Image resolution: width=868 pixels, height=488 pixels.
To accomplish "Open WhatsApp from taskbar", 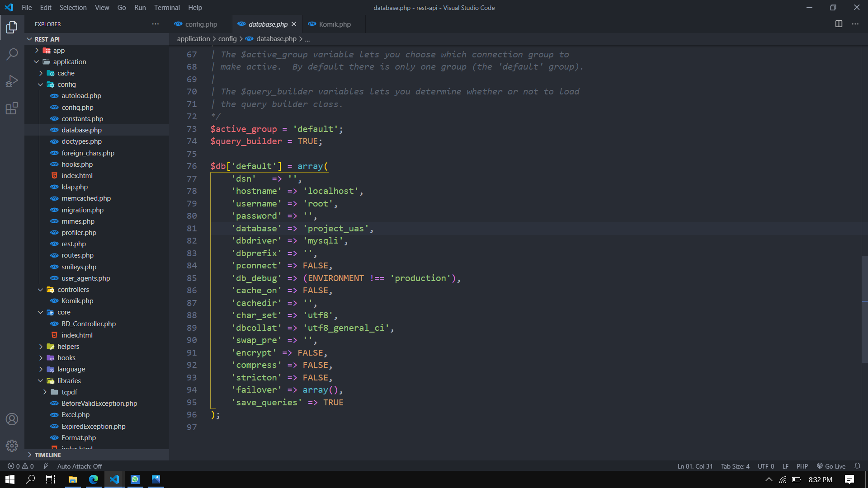I will click(135, 479).
